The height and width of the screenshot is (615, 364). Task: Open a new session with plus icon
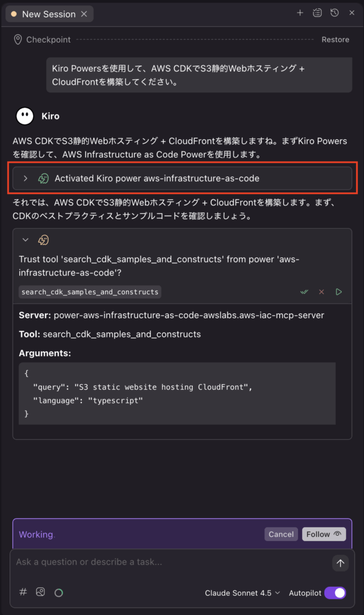pos(300,13)
